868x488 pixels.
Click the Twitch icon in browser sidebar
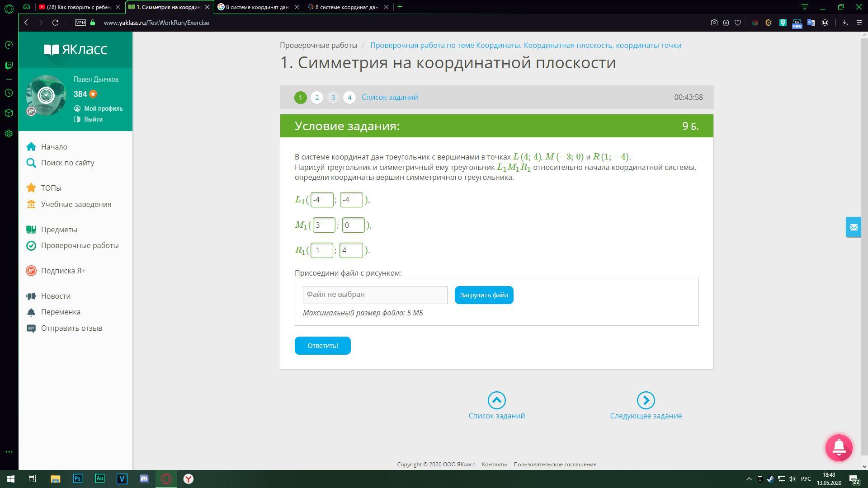pyautogui.click(x=9, y=66)
